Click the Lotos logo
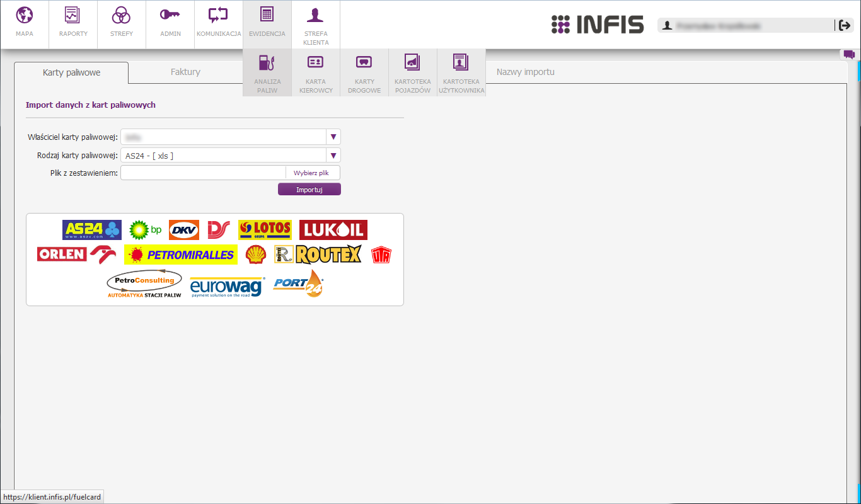861x504 pixels. pos(265,230)
